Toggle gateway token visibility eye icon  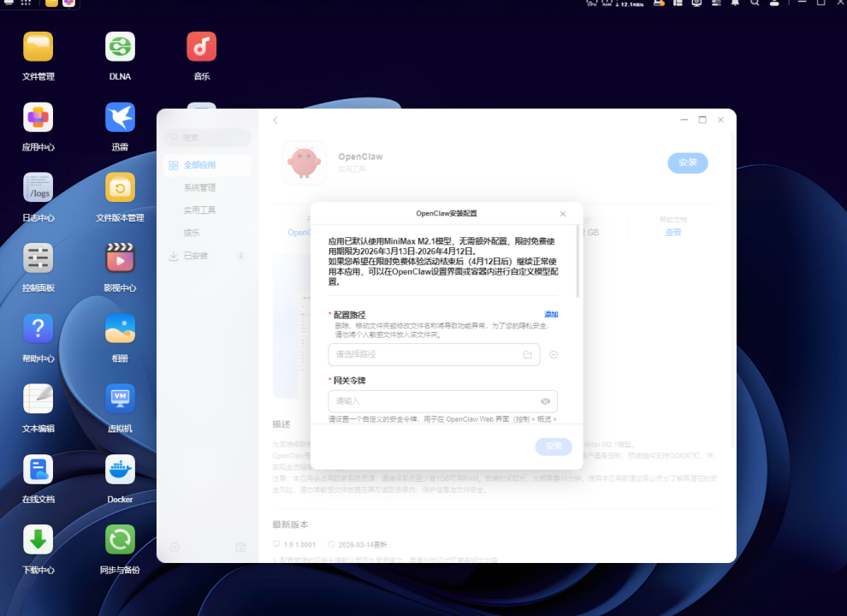546,401
